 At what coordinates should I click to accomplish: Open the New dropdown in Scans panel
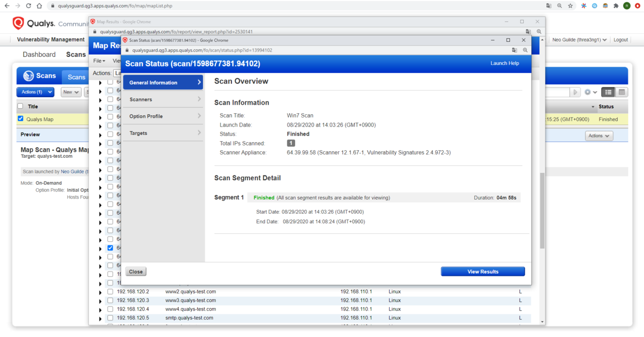point(71,92)
